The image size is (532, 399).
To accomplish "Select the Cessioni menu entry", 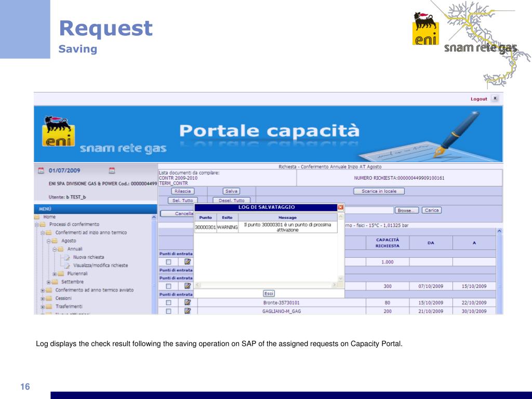I will (63, 298).
